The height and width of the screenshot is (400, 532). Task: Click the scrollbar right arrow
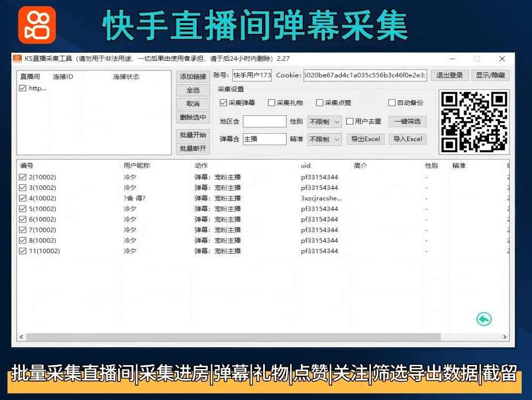(504, 337)
